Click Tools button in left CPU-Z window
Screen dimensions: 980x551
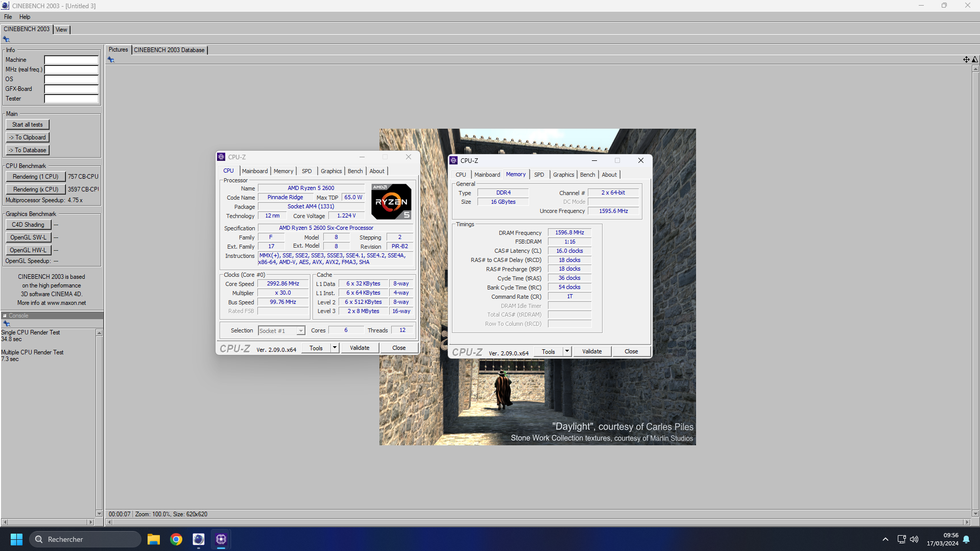pyautogui.click(x=316, y=348)
